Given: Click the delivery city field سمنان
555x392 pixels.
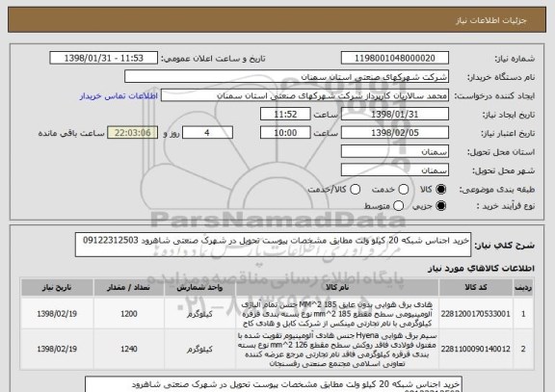Looking at the screenshot, I should [x=395, y=170].
